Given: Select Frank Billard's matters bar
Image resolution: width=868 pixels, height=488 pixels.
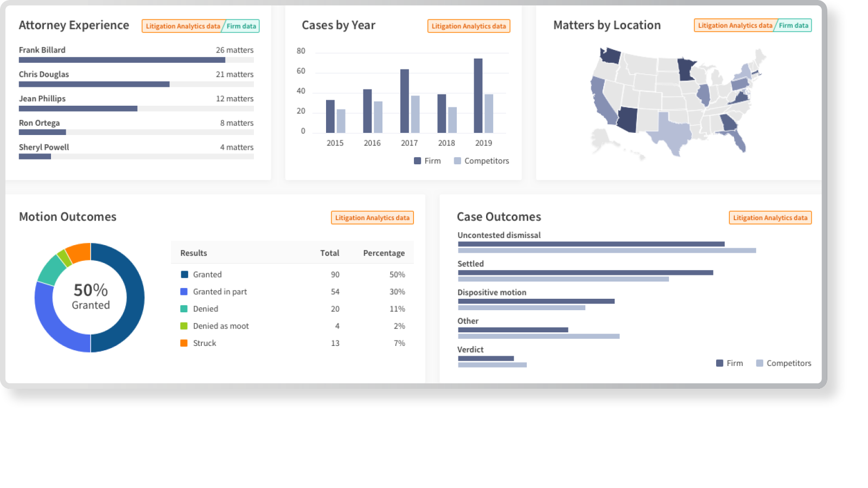Looking at the screenshot, I should point(122,60).
